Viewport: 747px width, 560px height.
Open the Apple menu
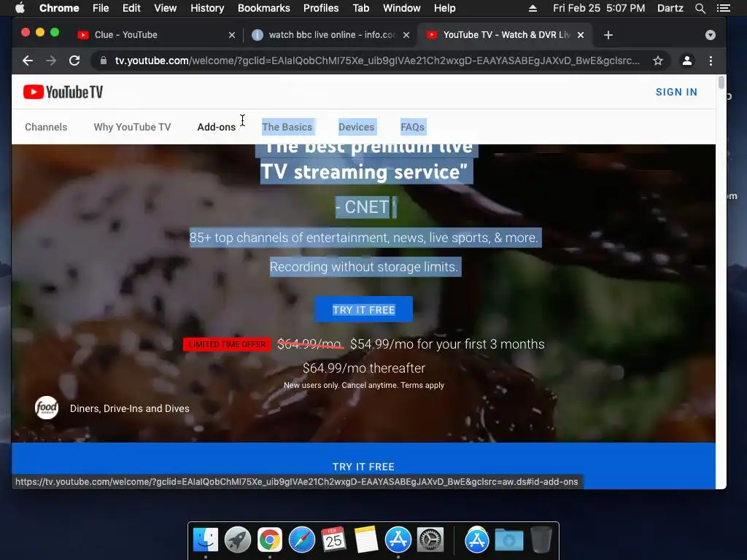[20, 8]
